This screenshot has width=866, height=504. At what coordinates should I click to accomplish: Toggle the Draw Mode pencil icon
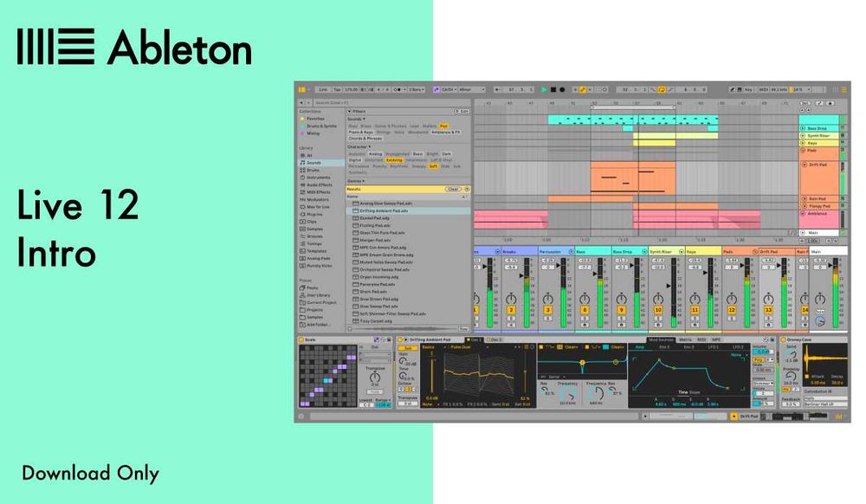tap(732, 89)
